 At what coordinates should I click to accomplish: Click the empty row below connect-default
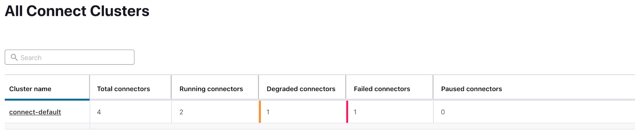pos(320,126)
